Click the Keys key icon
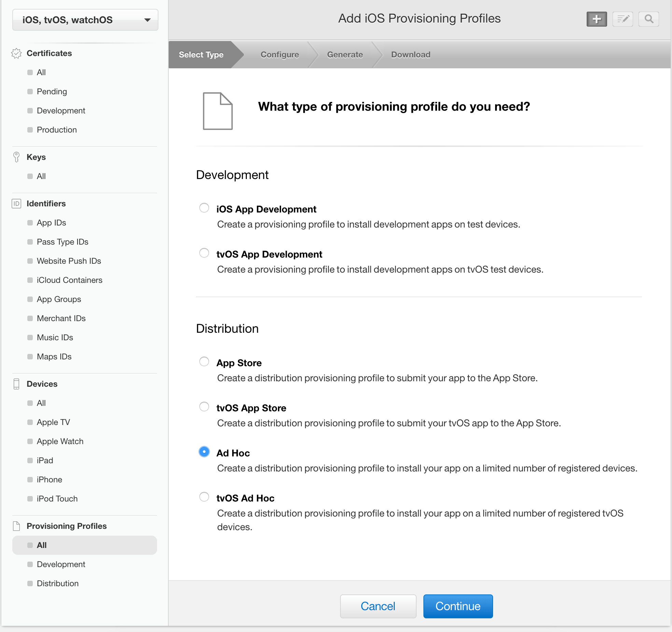672x632 pixels. point(16,157)
